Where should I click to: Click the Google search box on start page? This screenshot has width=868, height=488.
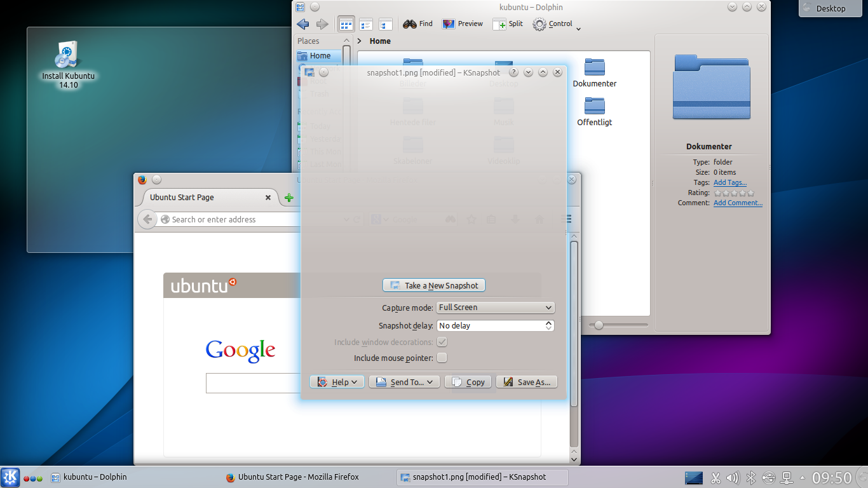click(x=254, y=383)
